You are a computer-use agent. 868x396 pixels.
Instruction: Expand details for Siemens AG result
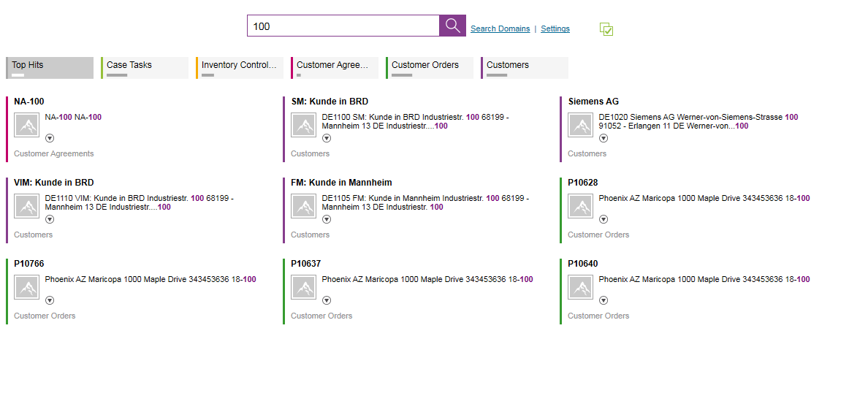pyautogui.click(x=604, y=138)
